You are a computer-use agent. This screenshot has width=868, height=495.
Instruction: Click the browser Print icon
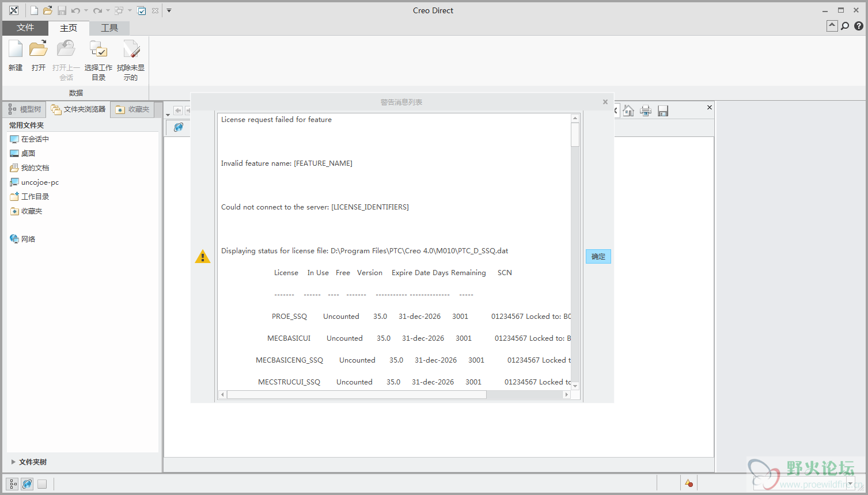(646, 111)
